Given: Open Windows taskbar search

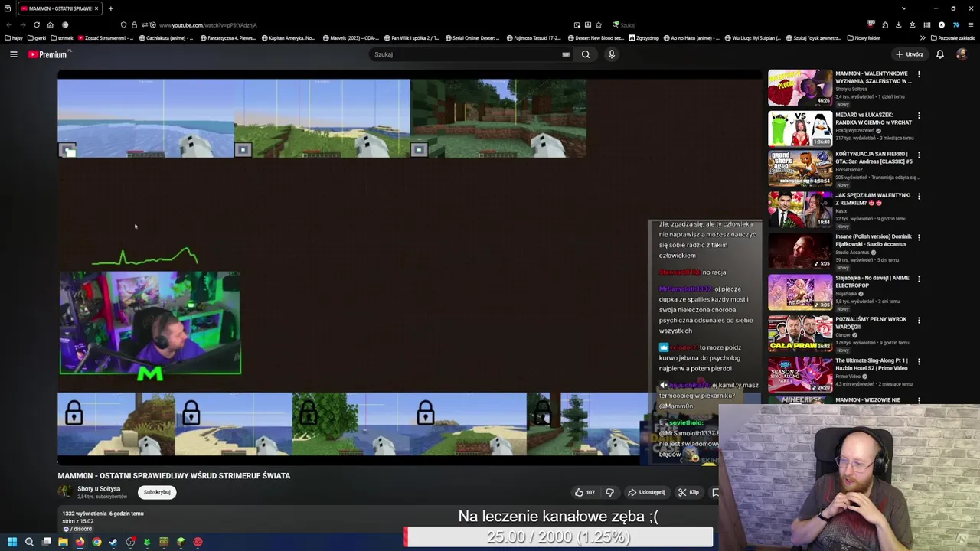Looking at the screenshot, I should click(29, 542).
